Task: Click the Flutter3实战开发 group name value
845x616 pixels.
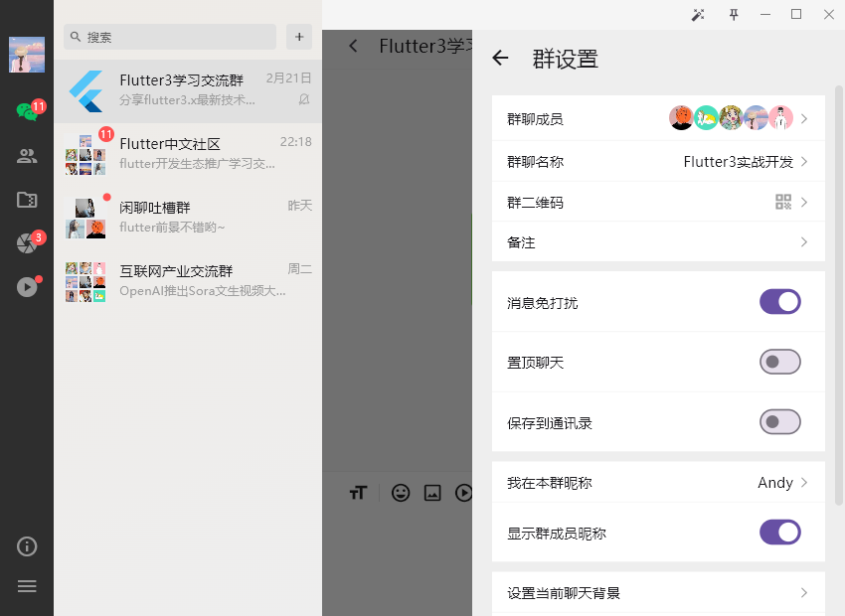Action: point(739,162)
